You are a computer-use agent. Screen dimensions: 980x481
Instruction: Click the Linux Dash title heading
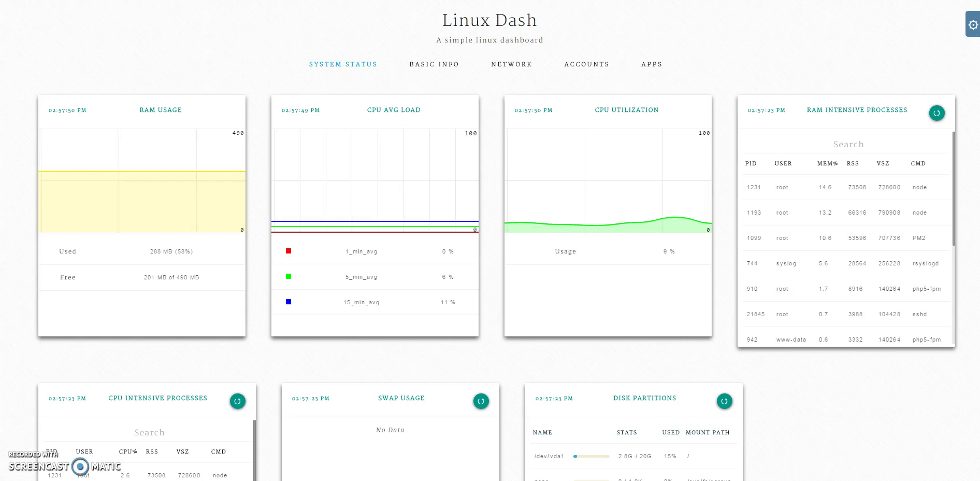[489, 20]
